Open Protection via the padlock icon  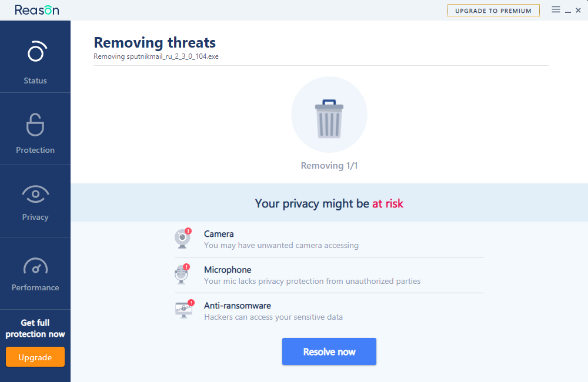(x=35, y=125)
